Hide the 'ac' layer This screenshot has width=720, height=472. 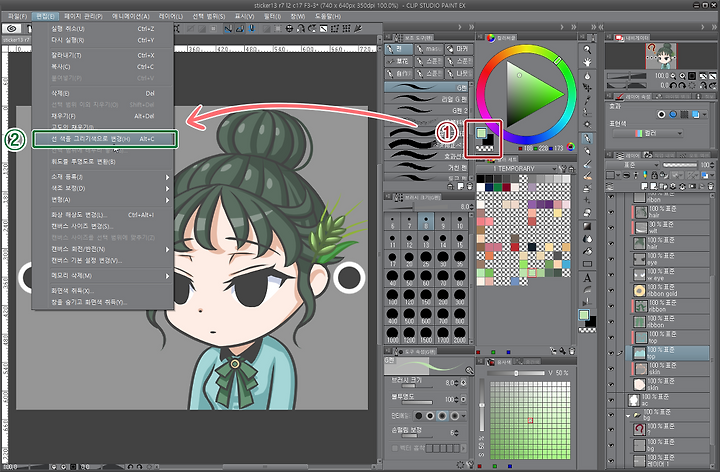(611, 400)
